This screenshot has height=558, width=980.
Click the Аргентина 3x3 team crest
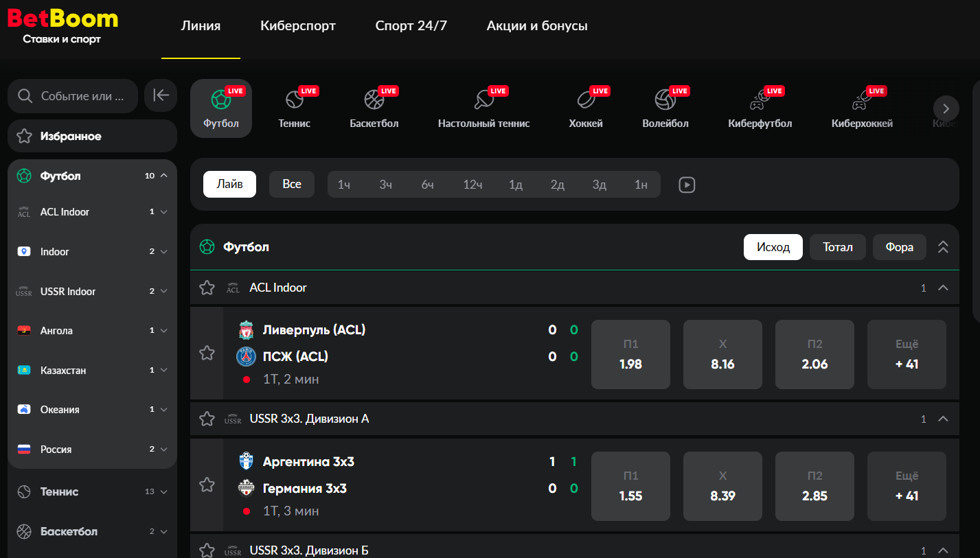coord(246,462)
